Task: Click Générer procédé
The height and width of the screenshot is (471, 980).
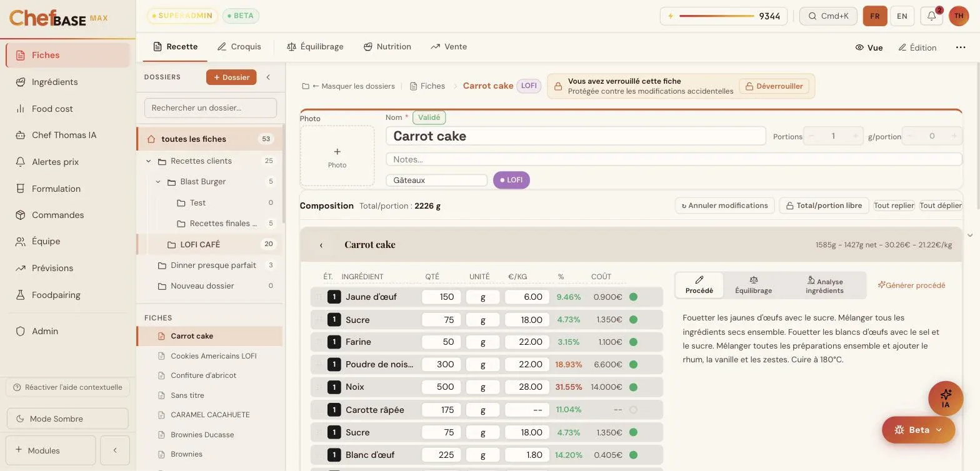Action: pyautogui.click(x=911, y=285)
